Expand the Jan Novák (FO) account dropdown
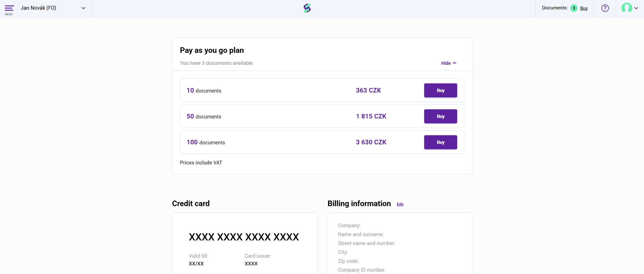The width and height of the screenshot is (644, 274). pyautogui.click(x=83, y=8)
